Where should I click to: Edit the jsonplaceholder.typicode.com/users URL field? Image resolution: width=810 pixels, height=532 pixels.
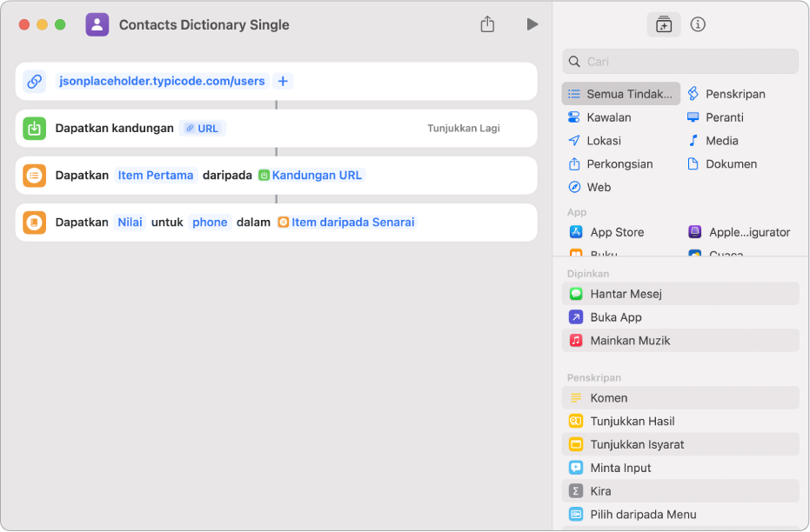tap(162, 81)
